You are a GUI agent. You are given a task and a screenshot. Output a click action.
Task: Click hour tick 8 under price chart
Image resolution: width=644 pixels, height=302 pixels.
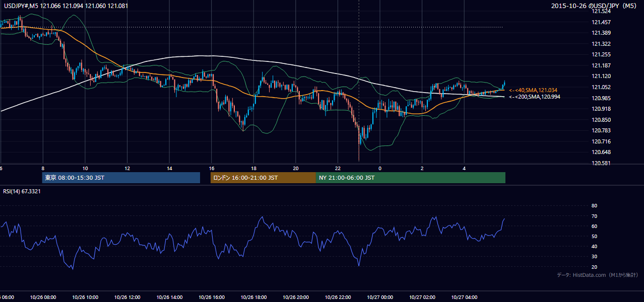tap(43, 168)
